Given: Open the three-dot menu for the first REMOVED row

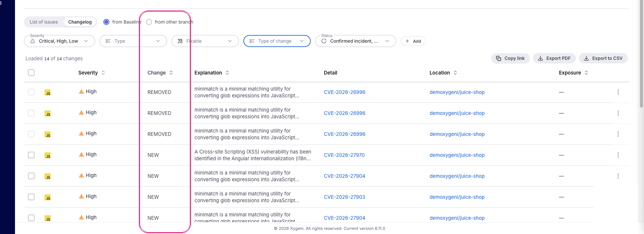Looking at the screenshot, I should click(x=618, y=92).
